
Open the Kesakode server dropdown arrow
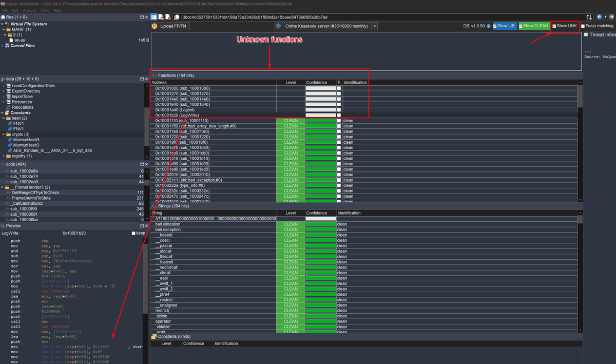[x=375, y=26]
